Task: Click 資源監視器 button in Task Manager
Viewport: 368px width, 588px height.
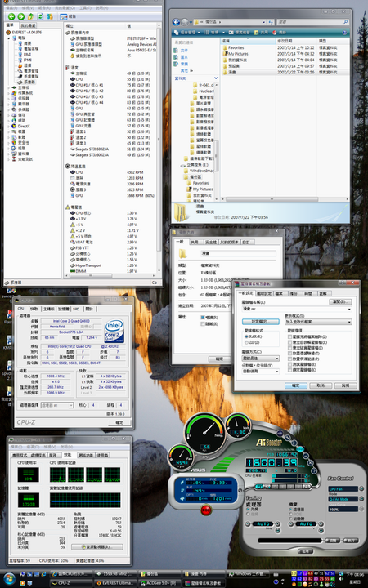Action: coord(97,546)
